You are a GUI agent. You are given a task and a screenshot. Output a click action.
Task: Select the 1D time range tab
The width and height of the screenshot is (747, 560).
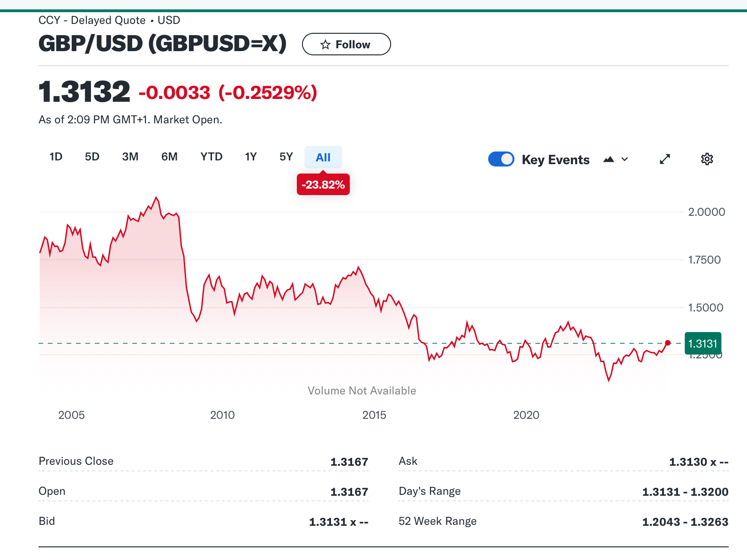[x=56, y=157]
